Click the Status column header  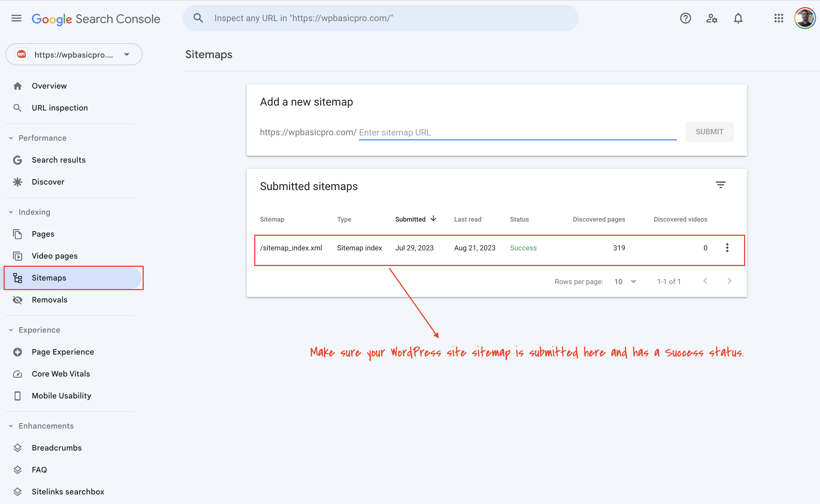click(x=519, y=219)
